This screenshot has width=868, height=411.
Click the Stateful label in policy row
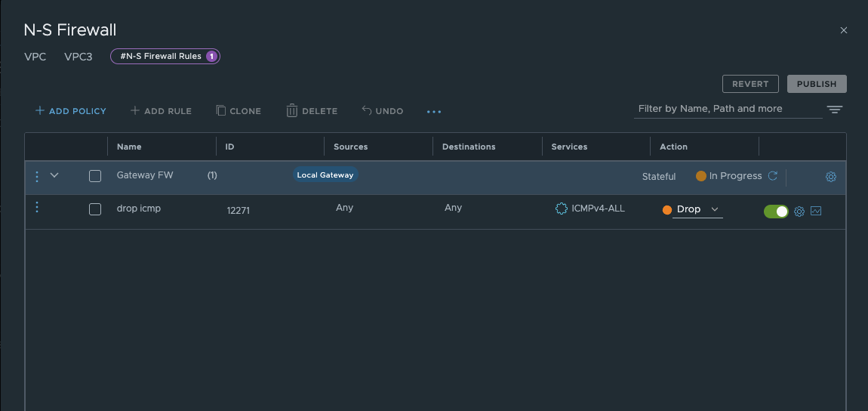(x=659, y=177)
